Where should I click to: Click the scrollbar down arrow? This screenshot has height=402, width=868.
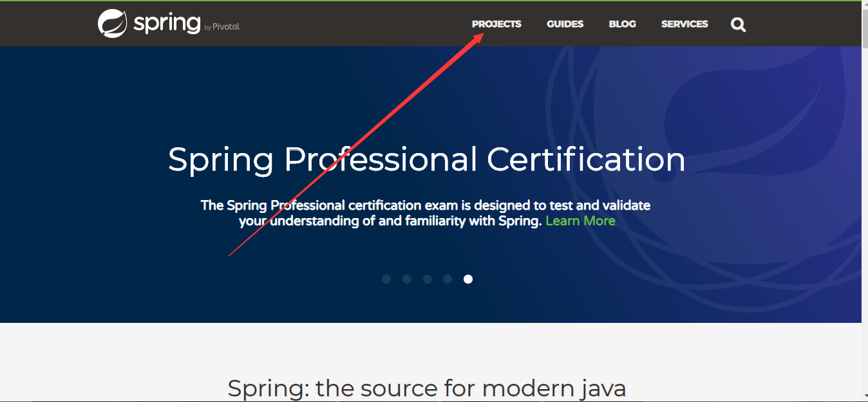865,395
